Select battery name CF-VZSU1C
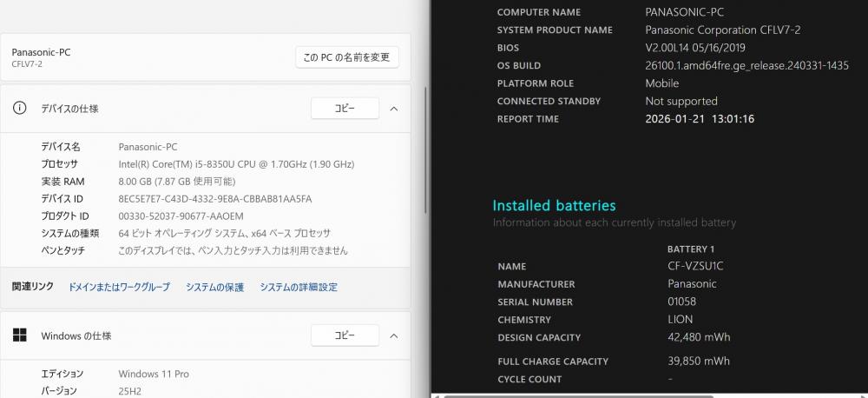The width and height of the screenshot is (868, 398). pyautogui.click(x=695, y=266)
